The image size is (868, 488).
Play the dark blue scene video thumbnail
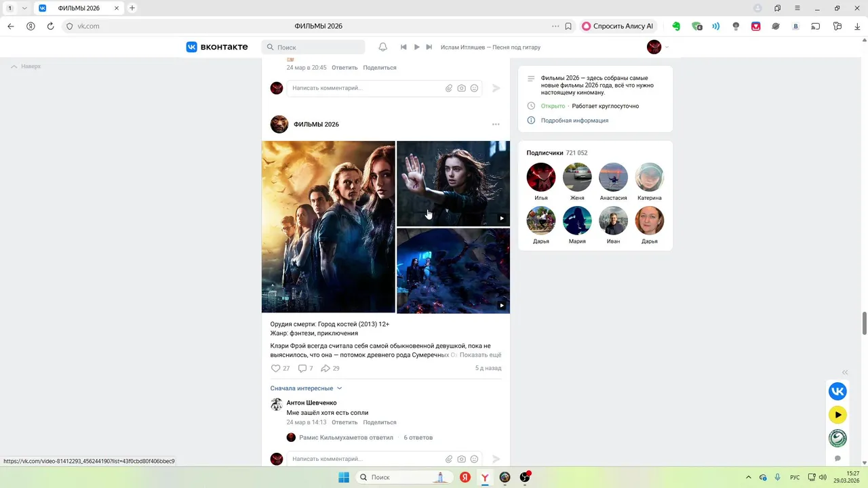[453, 270]
